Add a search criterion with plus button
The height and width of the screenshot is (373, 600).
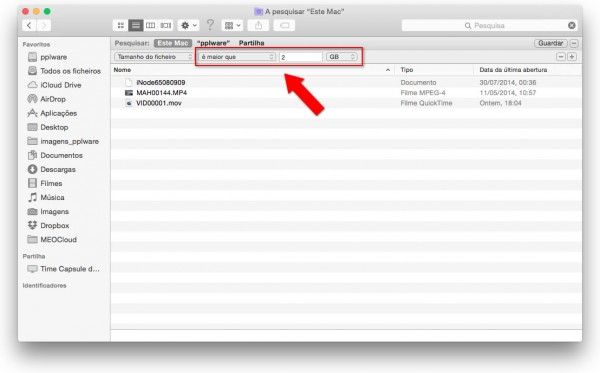pos(572,57)
